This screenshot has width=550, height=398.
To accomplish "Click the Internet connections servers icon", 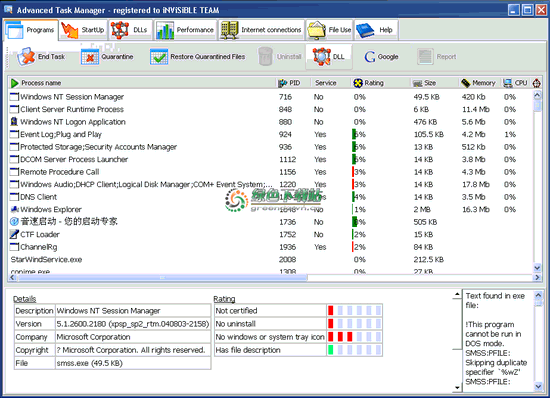I will [x=229, y=30].
